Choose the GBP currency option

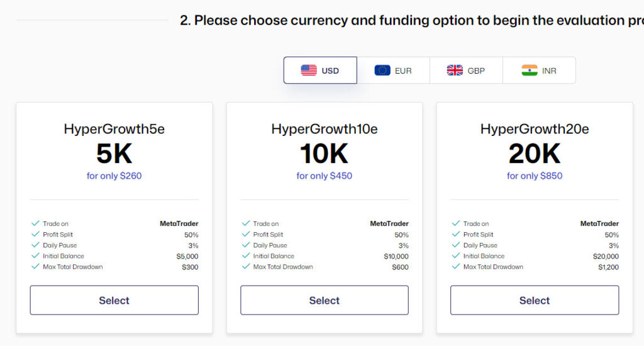pyautogui.click(x=466, y=70)
